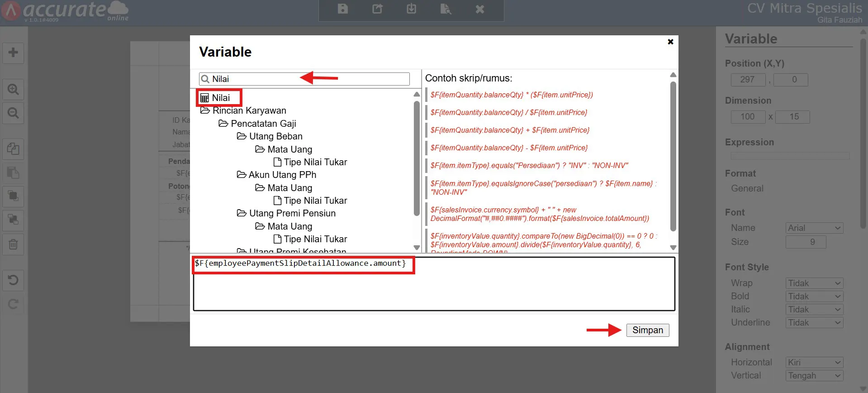Click the trash delete icon in sidebar
The width and height of the screenshot is (868, 393).
(x=13, y=244)
